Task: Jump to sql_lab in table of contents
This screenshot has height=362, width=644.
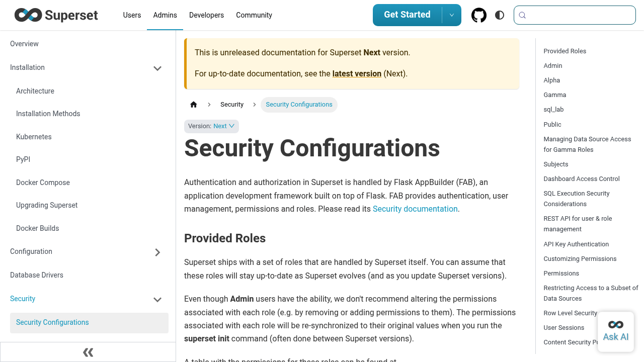Action: tap(553, 110)
